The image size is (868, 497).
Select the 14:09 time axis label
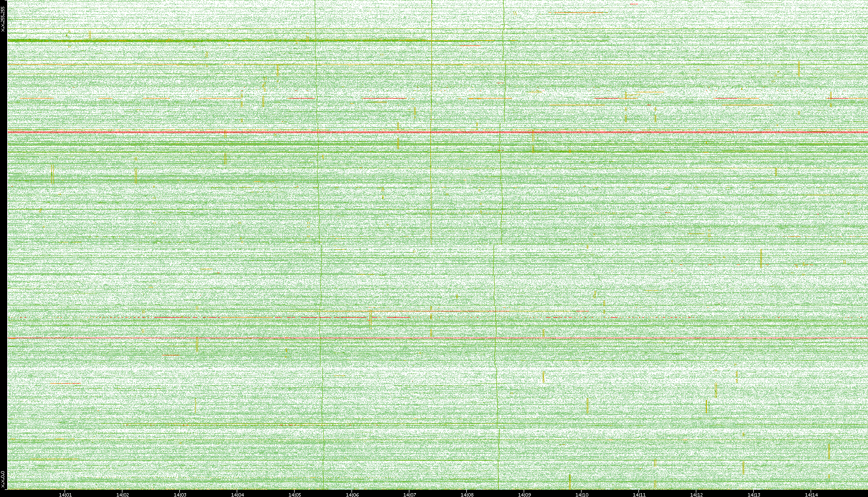pos(524,495)
